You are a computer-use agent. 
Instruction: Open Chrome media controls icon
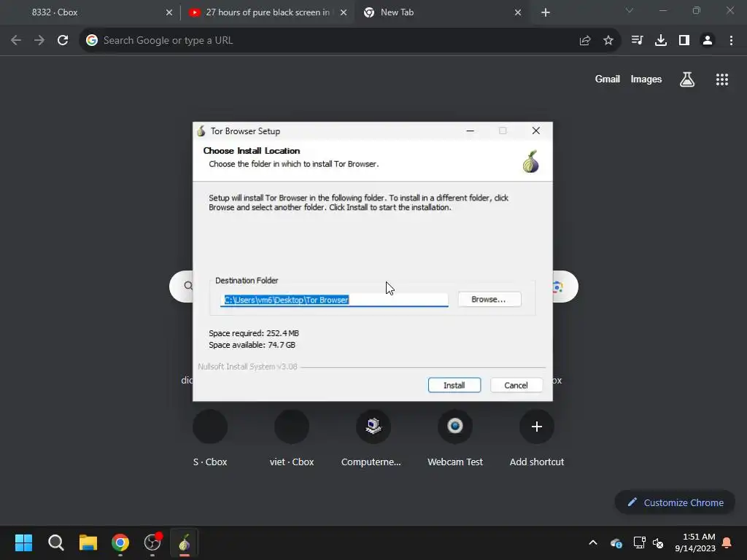tap(637, 41)
